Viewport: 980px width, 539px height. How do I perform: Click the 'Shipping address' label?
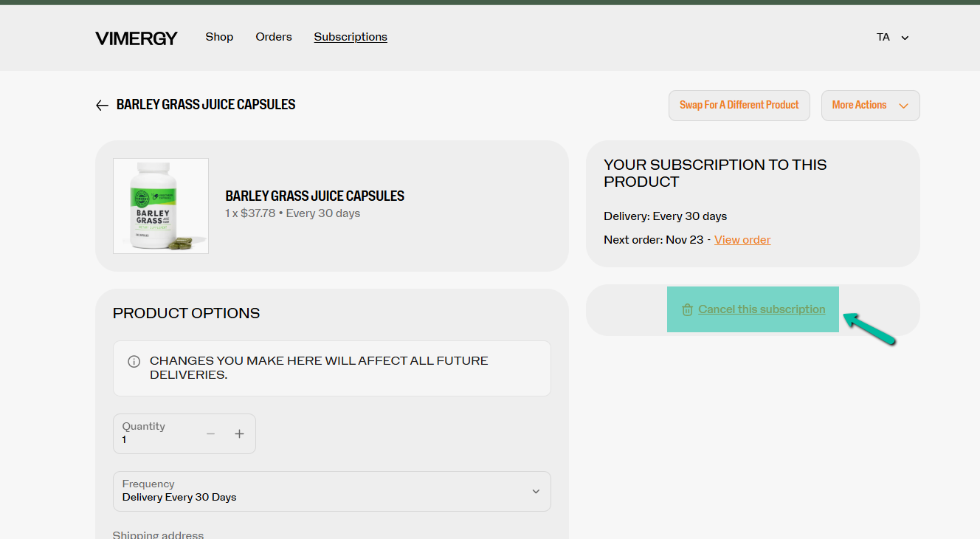(158, 535)
